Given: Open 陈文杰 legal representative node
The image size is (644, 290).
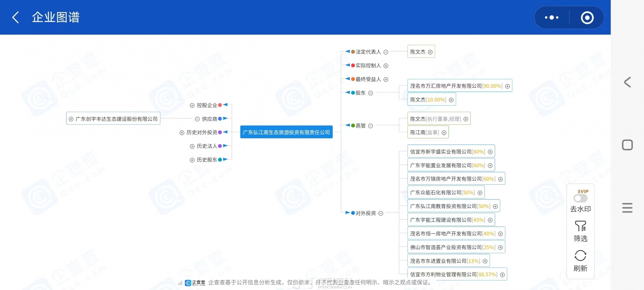Looking at the screenshot, I should pyautogui.click(x=421, y=52).
